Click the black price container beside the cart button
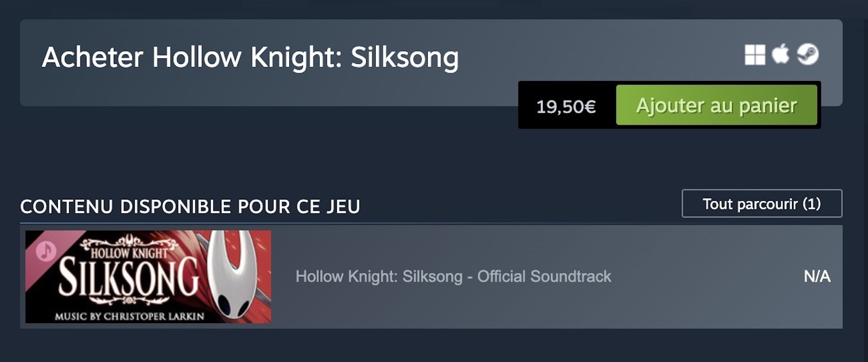Image resolution: width=868 pixels, height=362 pixels. (567, 105)
